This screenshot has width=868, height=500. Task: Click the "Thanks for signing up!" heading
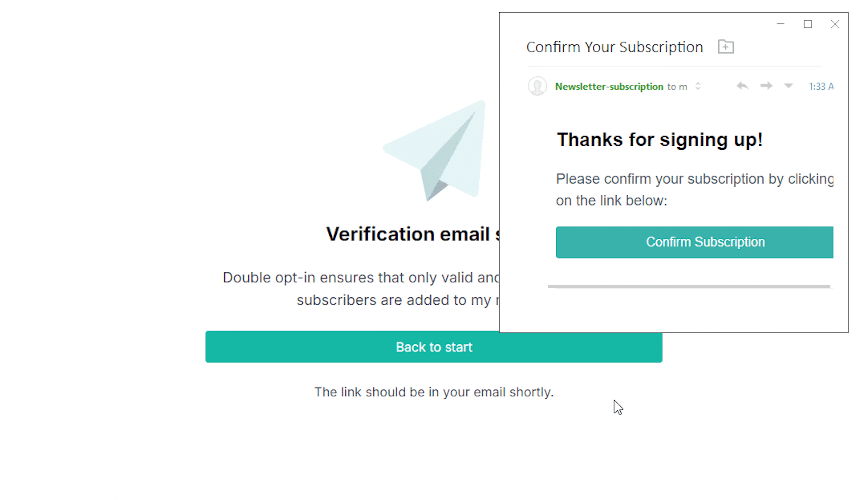[x=659, y=140]
